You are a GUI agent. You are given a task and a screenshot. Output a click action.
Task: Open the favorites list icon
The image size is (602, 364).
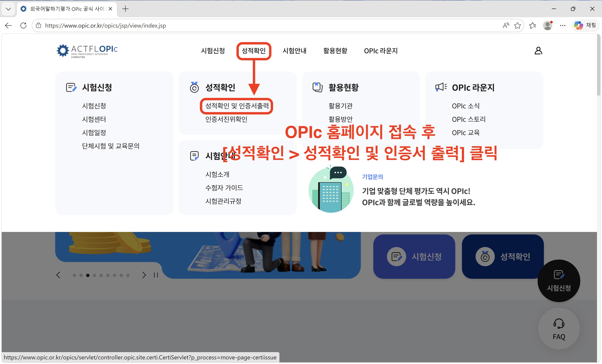[532, 25]
